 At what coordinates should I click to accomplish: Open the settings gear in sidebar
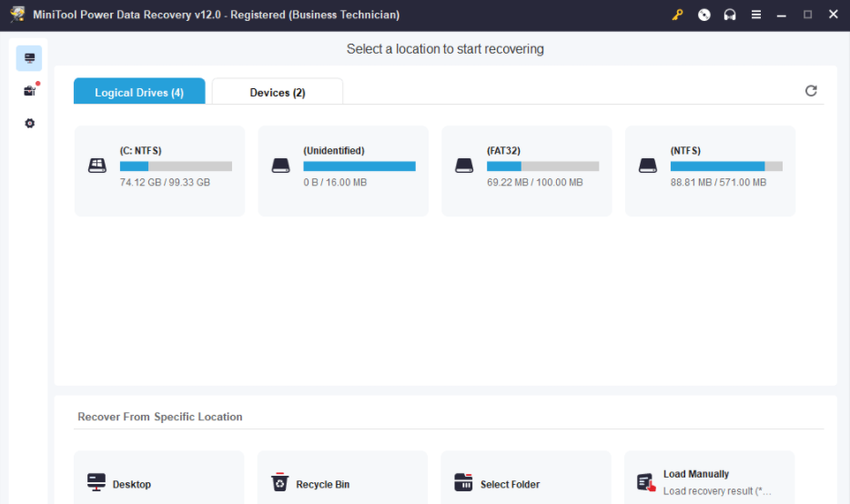click(29, 124)
